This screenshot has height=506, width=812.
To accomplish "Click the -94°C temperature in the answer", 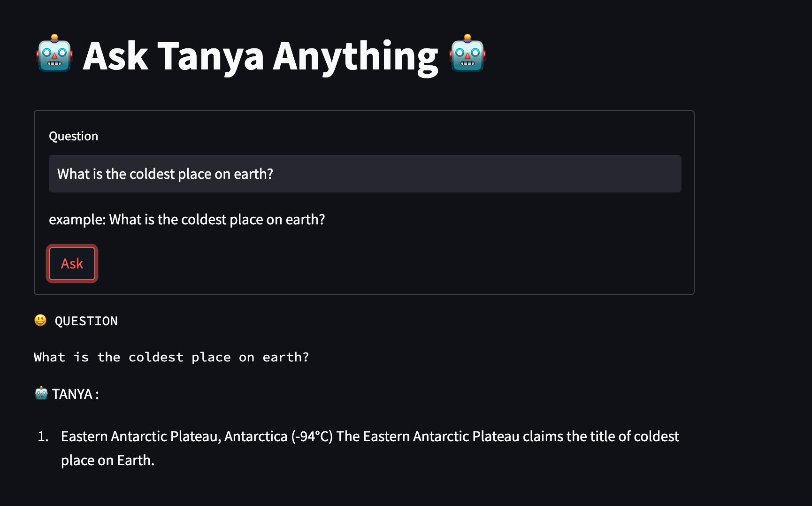I will coord(312,437).
